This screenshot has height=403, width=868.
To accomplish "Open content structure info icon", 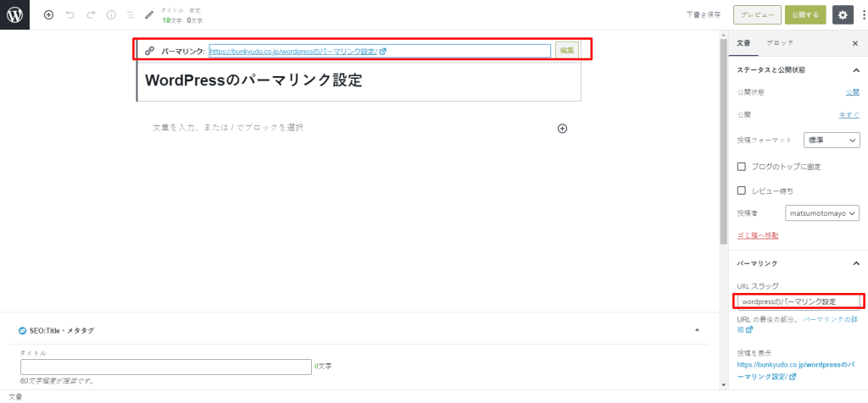I will pyautogui.click(x=111, y=14).
